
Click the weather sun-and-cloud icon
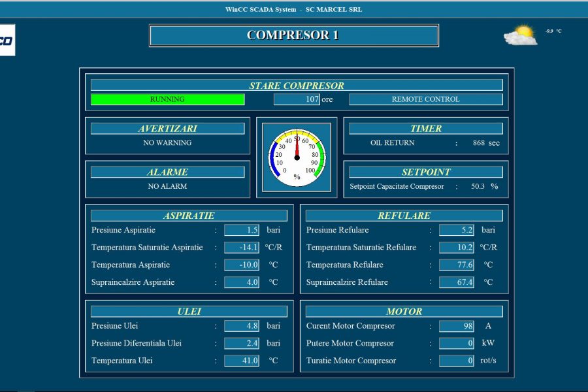click(x=521, y=35)
